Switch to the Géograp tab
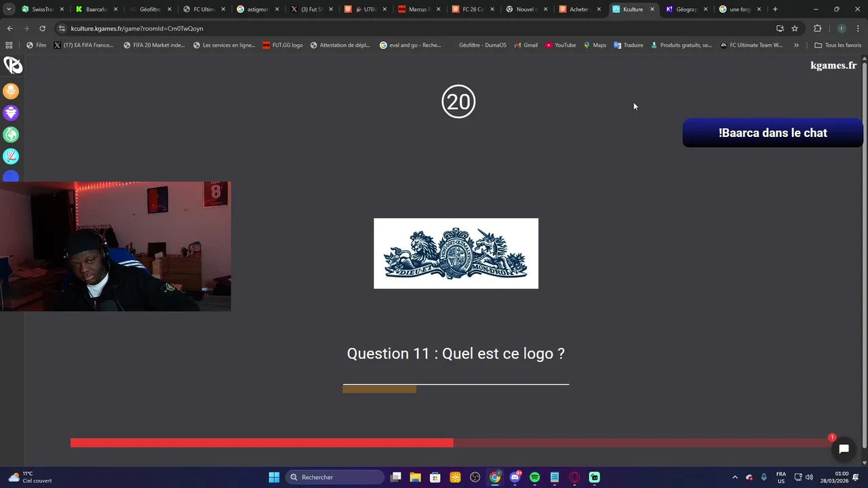Screen dimensions: 868x488 (686, 9)
